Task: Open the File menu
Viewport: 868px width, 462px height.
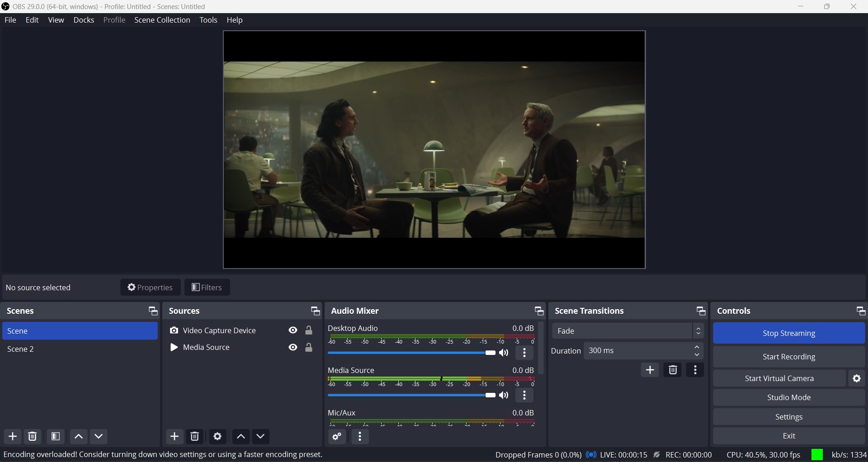Action: click(10, 20)
